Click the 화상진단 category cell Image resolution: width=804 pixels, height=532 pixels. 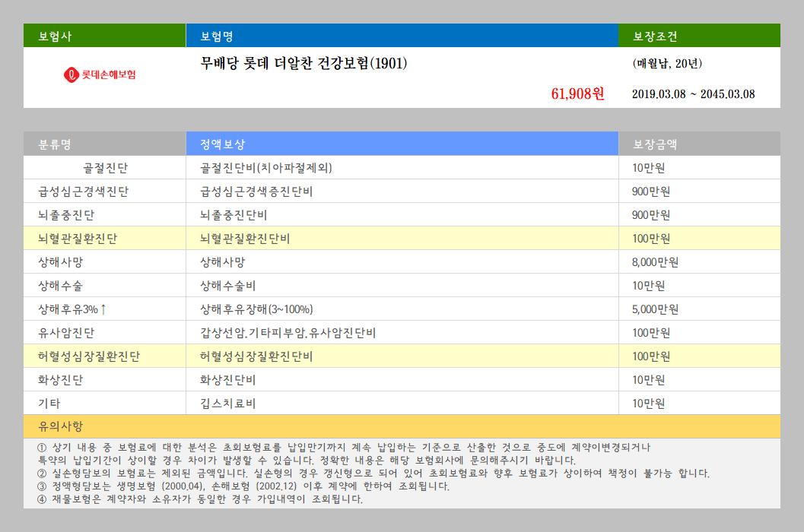[x=105, y=380]
